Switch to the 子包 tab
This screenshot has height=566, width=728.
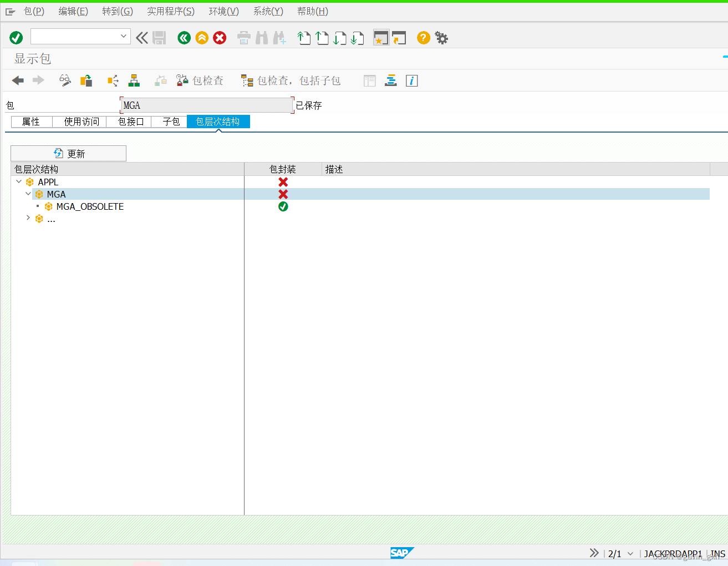[x=169, y=122]
